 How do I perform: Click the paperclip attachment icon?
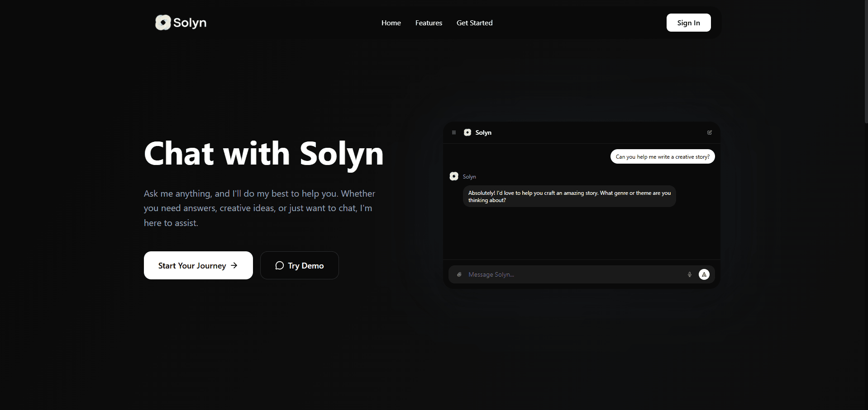(459, 274)
